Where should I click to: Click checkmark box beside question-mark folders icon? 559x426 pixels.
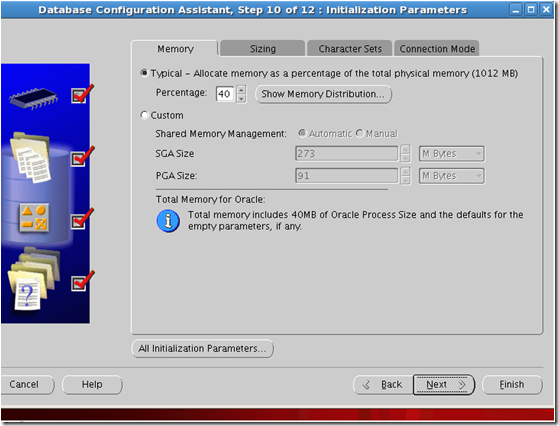[x=79, y=284]
